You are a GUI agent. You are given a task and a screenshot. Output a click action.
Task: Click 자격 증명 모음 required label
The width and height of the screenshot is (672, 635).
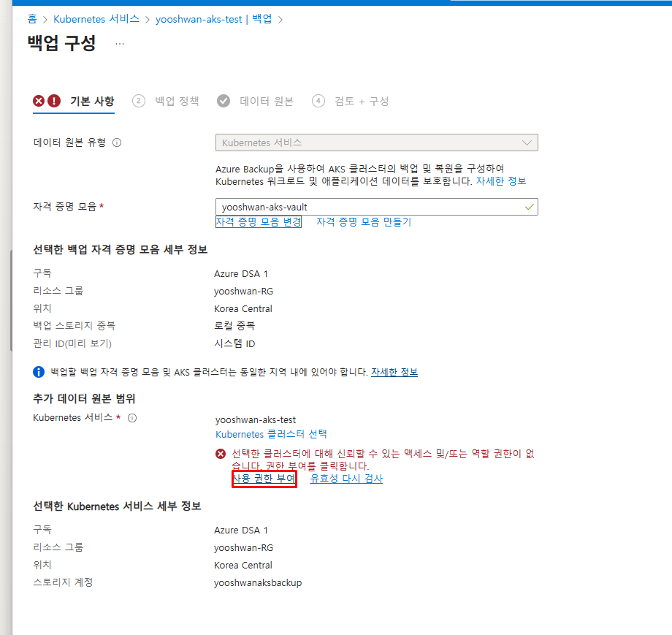tap(69, 207)
